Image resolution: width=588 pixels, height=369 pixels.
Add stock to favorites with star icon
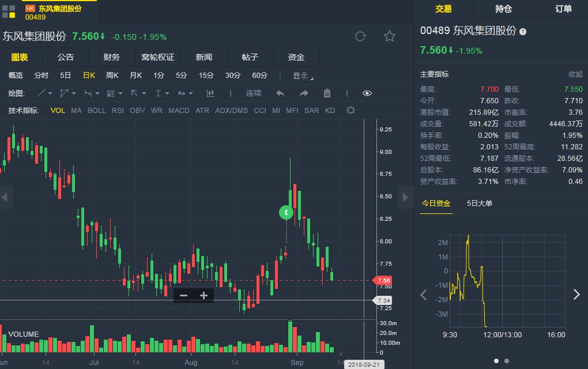coord(390,37)
